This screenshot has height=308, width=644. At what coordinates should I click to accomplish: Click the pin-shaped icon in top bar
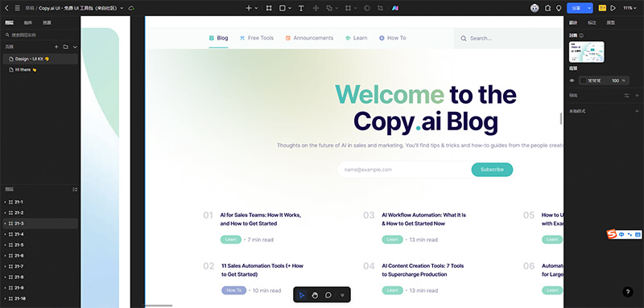coord(559,8)
